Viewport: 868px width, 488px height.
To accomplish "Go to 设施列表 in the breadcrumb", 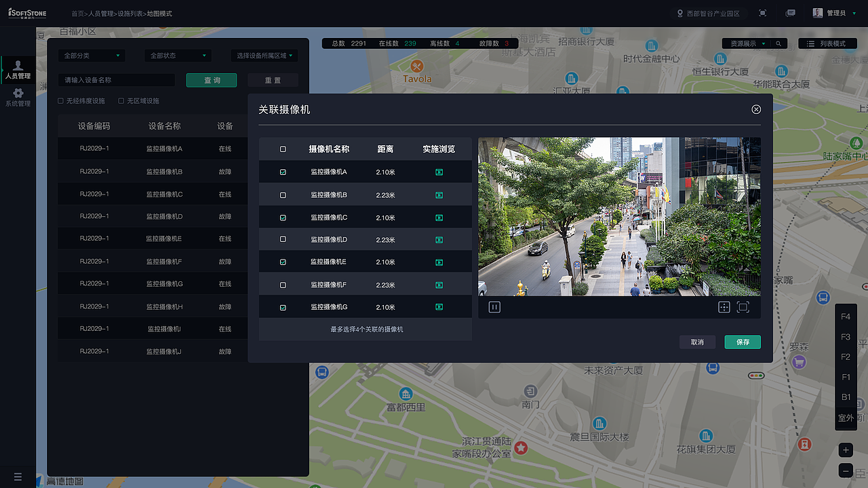I will 130,14.
